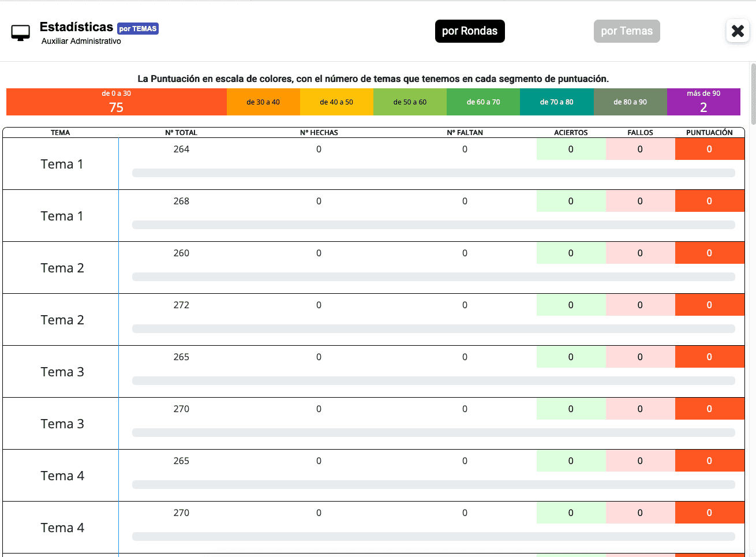The width and height of the screenshot is (756, 557).
Task: Click the progress bar under total 270 in Tema 3
Action: coord(433,432)
